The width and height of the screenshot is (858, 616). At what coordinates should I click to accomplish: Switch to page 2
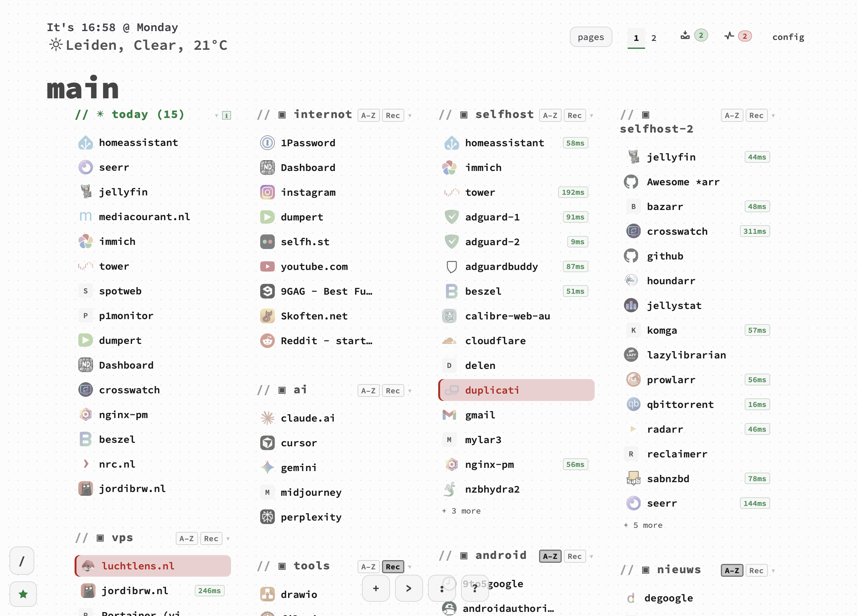pyautogui.click(x=654, y=38)
